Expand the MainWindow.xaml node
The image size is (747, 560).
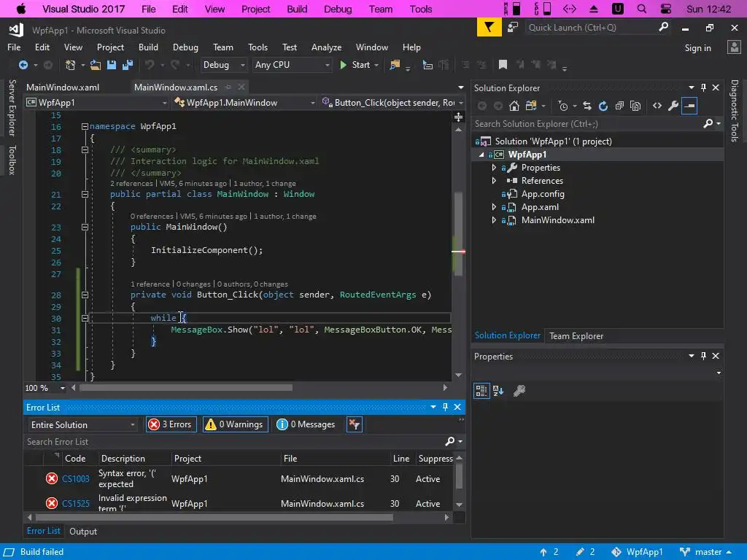point(494,220)
